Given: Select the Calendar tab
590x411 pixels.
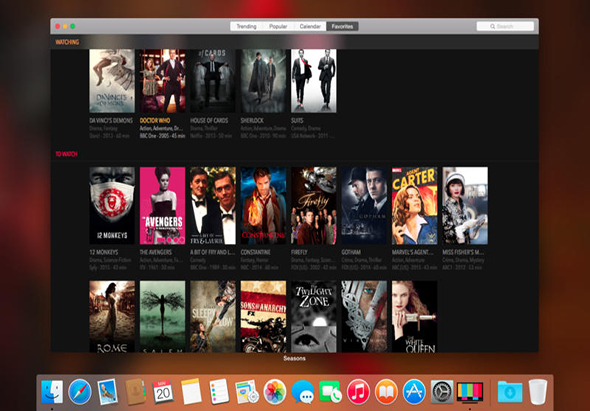Looking at the screenshot, I should tap(310, 26).
